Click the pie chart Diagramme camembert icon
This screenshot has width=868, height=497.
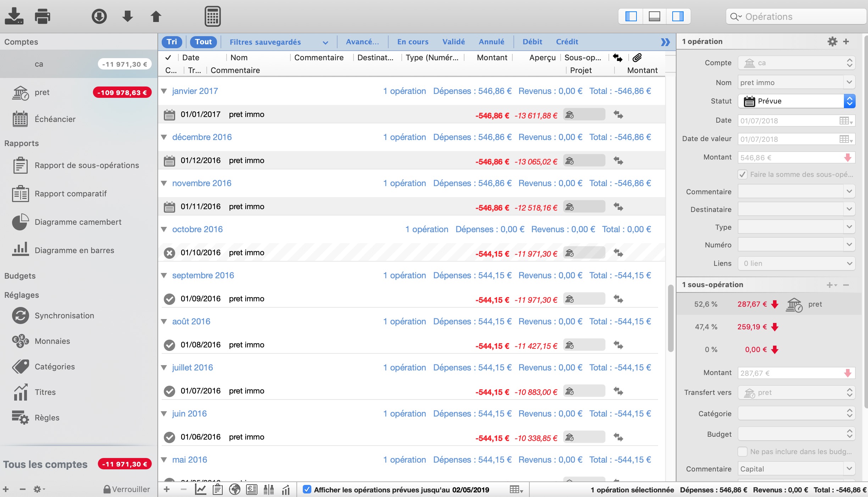(x=20, y=222)
